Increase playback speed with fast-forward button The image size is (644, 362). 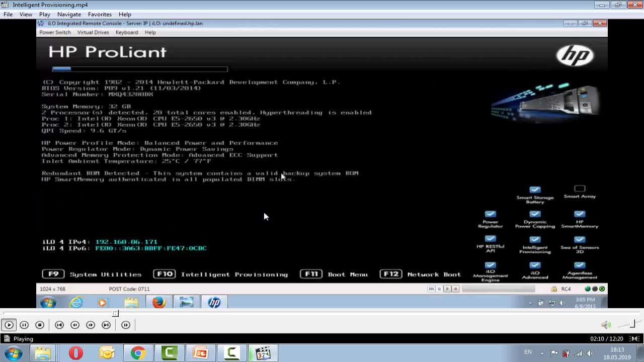click(91, 325)
